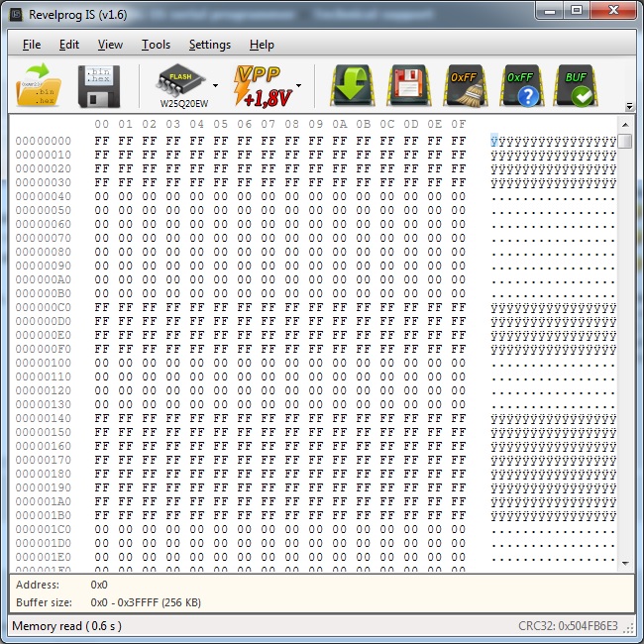Expand toolbar overflow arrow at right
Screen dimensions: 644x644
point(629,107)
